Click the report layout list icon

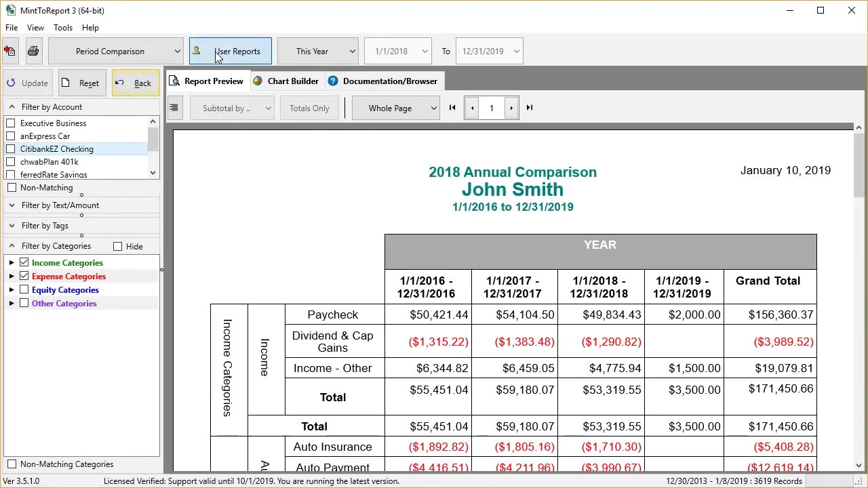(174, 108)
